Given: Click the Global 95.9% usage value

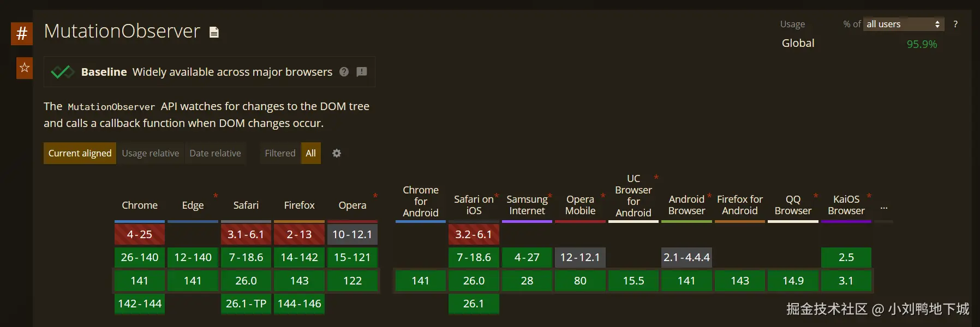Looking at the screenshot, I should click(x=922, y=44).
